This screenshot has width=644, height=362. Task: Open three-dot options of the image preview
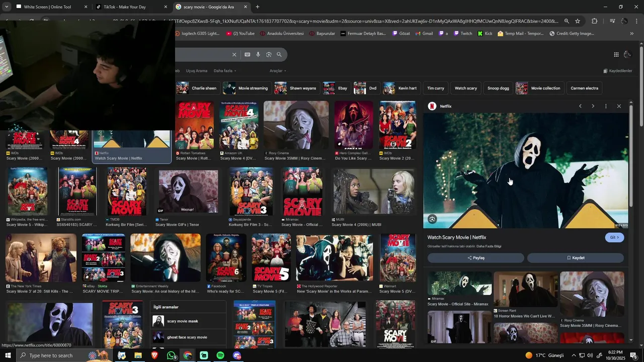point(606,106)
